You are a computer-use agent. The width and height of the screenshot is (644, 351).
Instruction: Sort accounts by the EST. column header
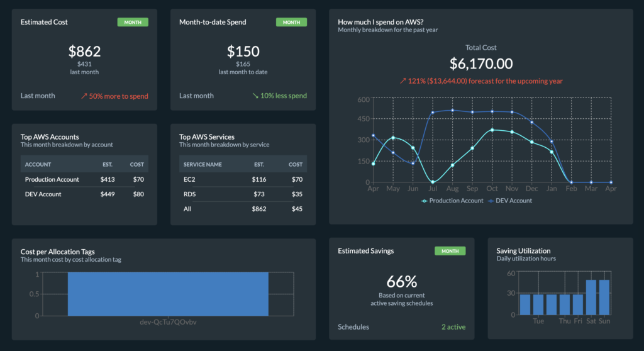tap(108, 164)
